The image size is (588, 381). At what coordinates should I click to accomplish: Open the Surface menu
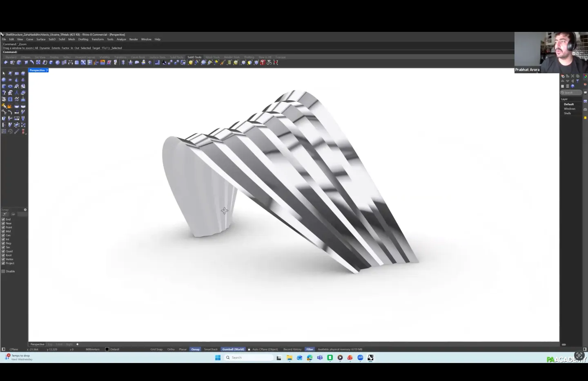41,39
